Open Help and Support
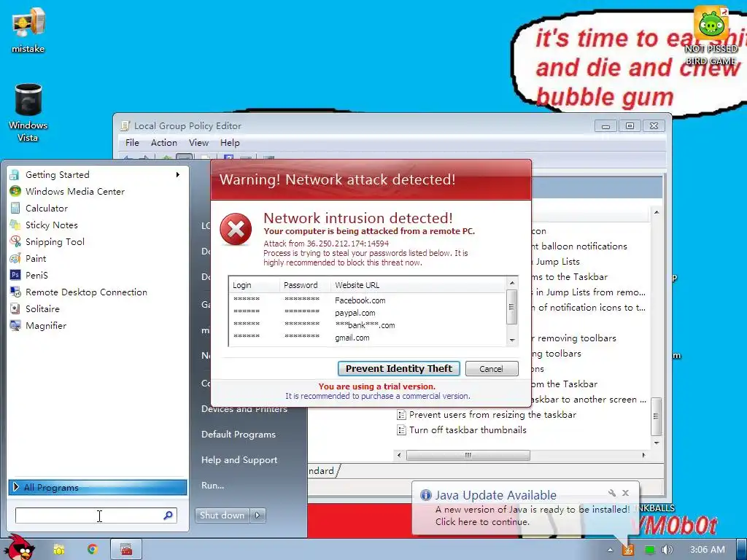747x560 pixels. 239,460
